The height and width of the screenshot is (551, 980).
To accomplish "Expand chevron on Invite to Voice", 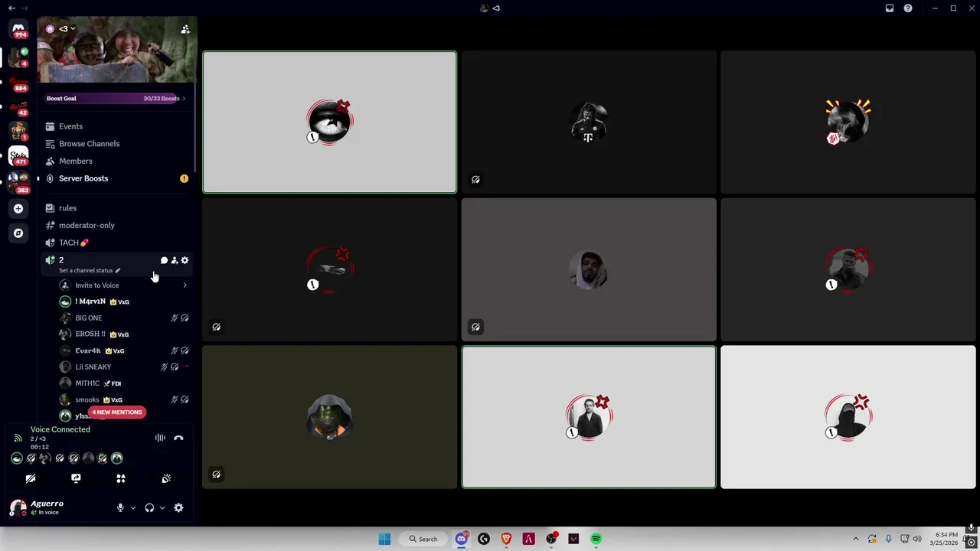I will [185, 285].
